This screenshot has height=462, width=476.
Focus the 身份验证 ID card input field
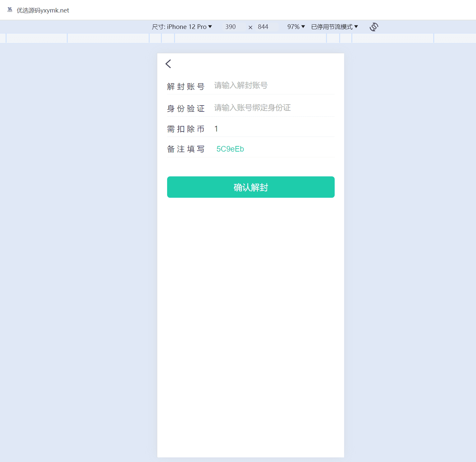(273, 108)
